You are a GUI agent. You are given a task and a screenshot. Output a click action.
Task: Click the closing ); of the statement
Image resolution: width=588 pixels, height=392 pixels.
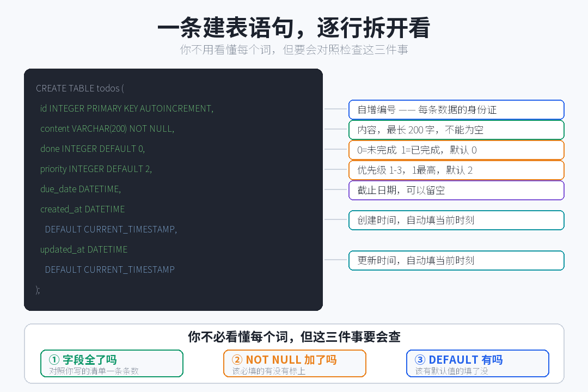pos(38,290)
